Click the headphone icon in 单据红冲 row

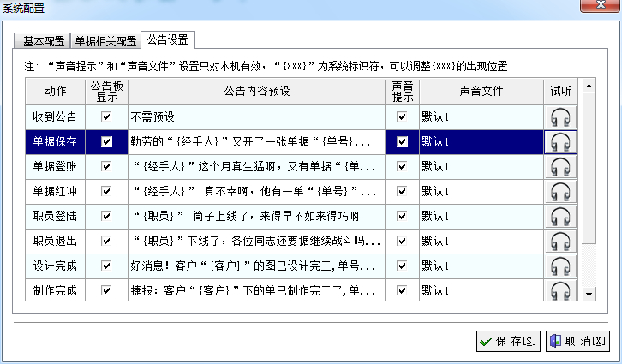coord(561,191)
